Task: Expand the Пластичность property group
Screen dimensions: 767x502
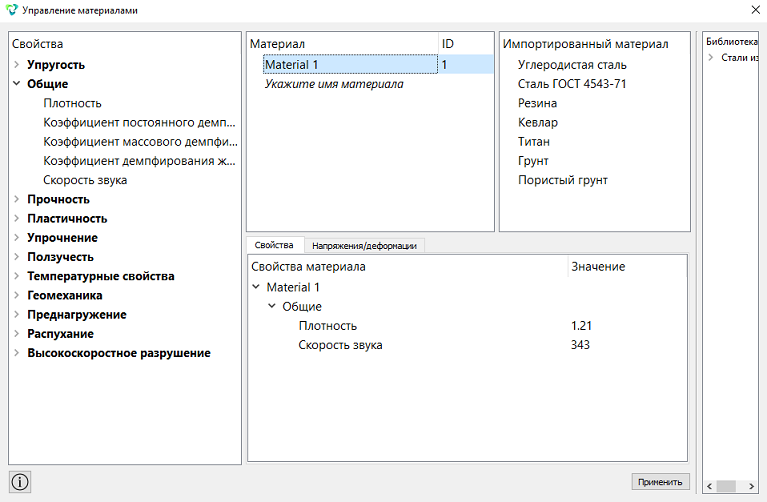Action: click(17, 218)
